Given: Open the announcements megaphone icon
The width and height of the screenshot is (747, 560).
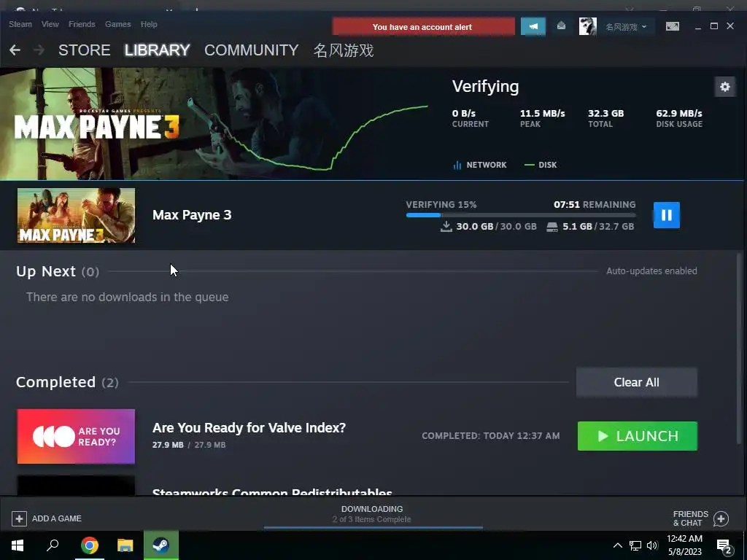Looking at the screenshot, I should (533, 27).
